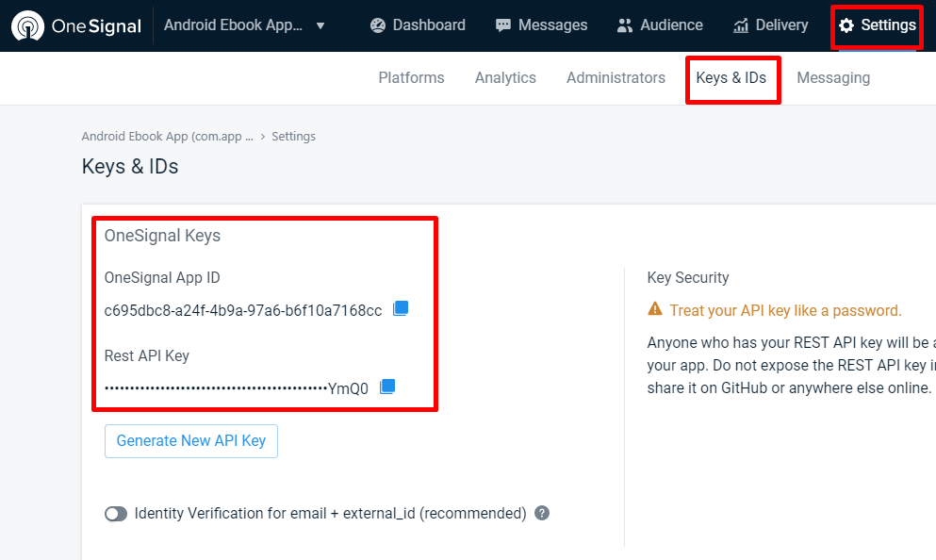936x560 pixels.
Task: Open the Android Ebook App dropdown
Action: click(245, 25)
